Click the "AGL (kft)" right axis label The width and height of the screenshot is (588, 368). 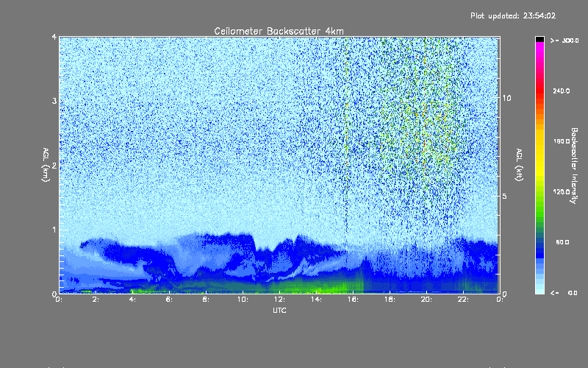tap(520, 165)
